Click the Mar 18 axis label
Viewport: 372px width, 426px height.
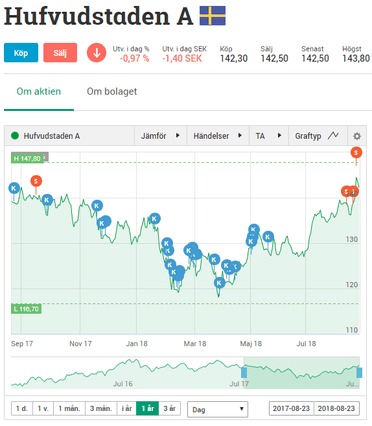(195, 344)
